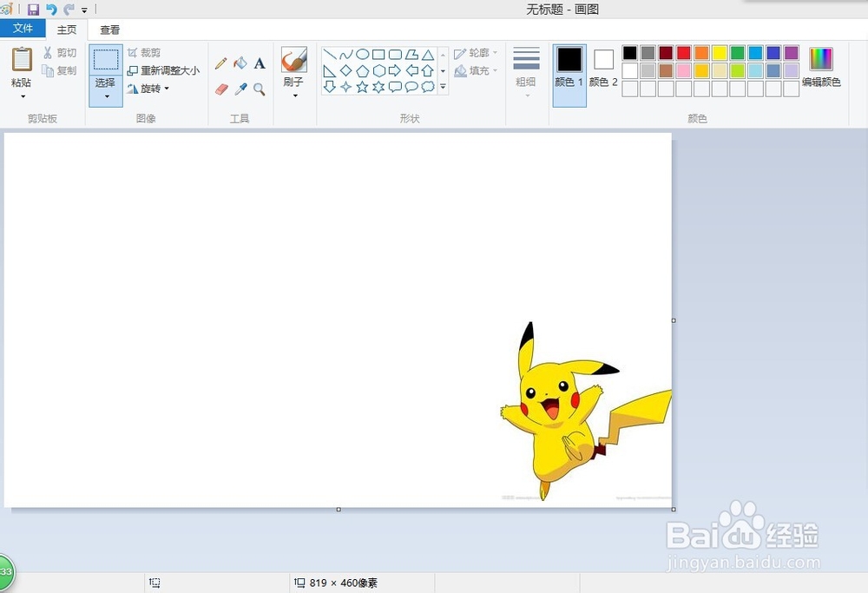Pick the red swatch in the palette
868x593 pixels.
[x=684, y=53]
